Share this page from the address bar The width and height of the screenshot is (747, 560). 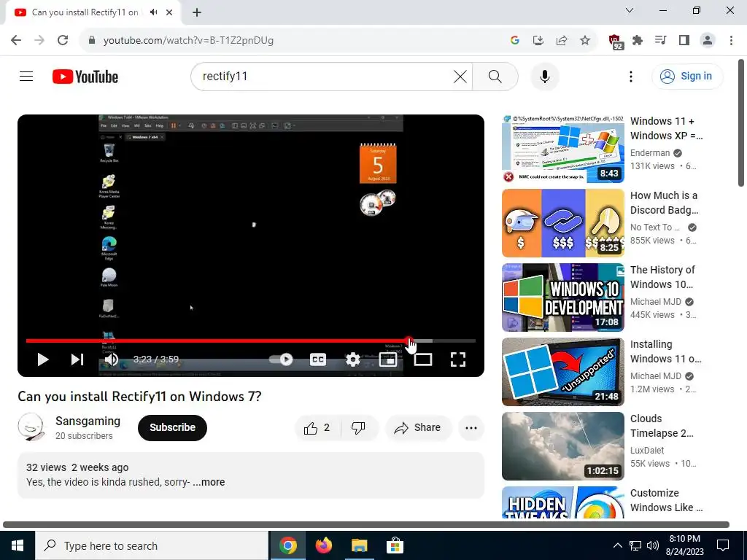(562, 40)
